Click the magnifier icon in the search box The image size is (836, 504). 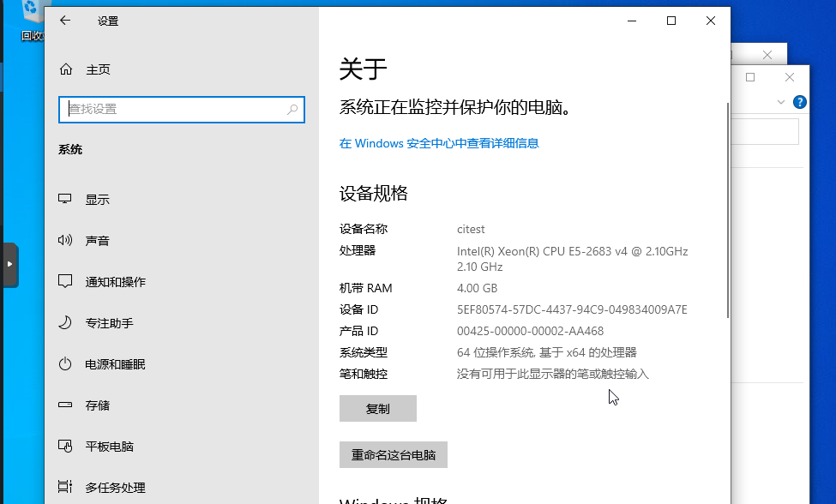coord(292,109)
